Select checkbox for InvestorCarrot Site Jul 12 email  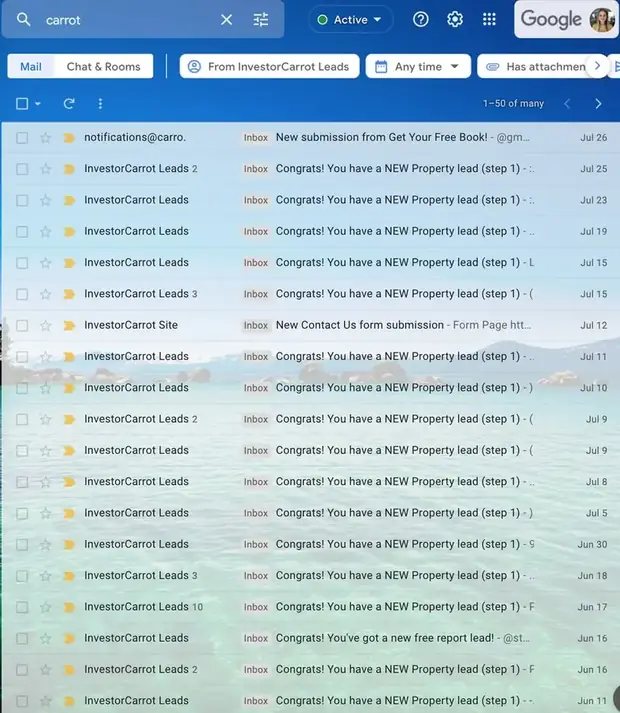[22, 325]
